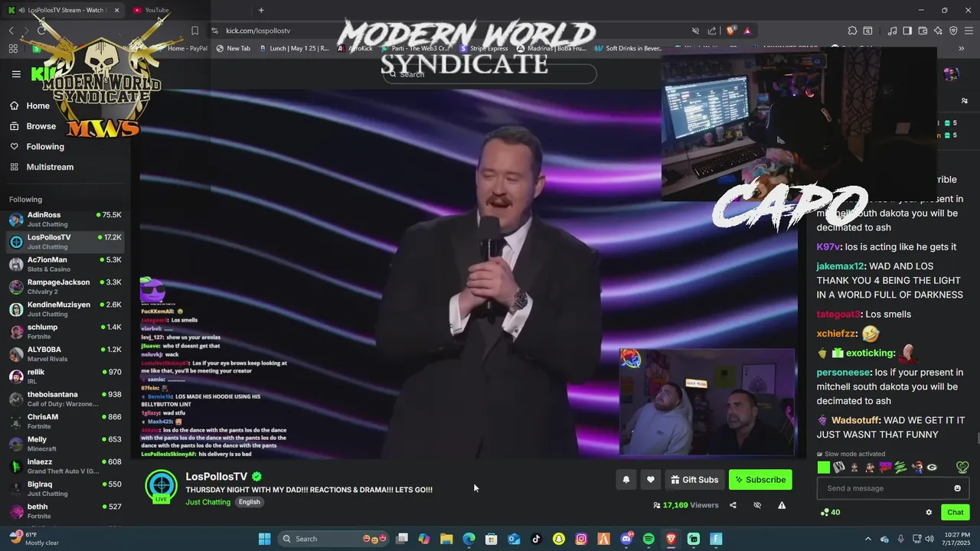The width and height of the screenshot is (980, 551).
Task: Show hidden system tray icons
Action: click(x=867, y=539)
